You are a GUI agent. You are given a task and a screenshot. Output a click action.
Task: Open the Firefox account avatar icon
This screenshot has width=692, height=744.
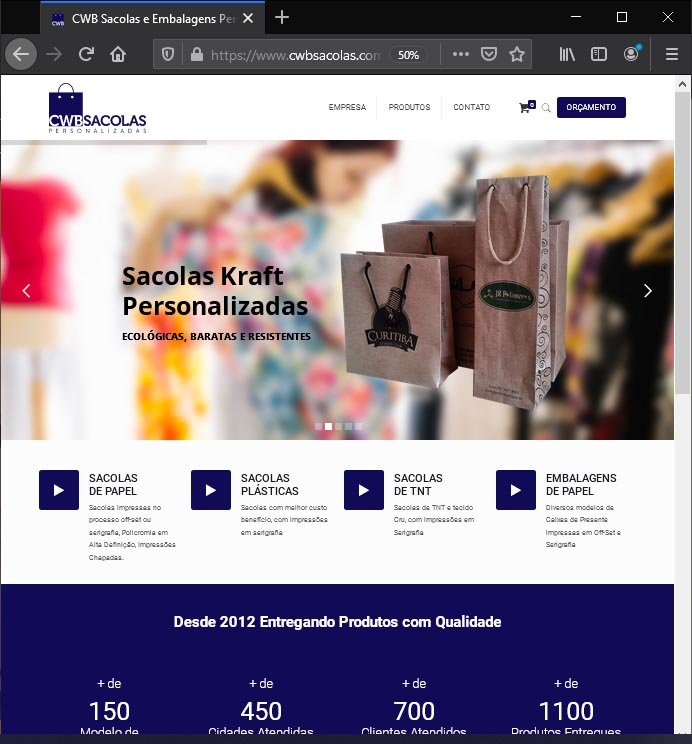[x=631, y=55]
